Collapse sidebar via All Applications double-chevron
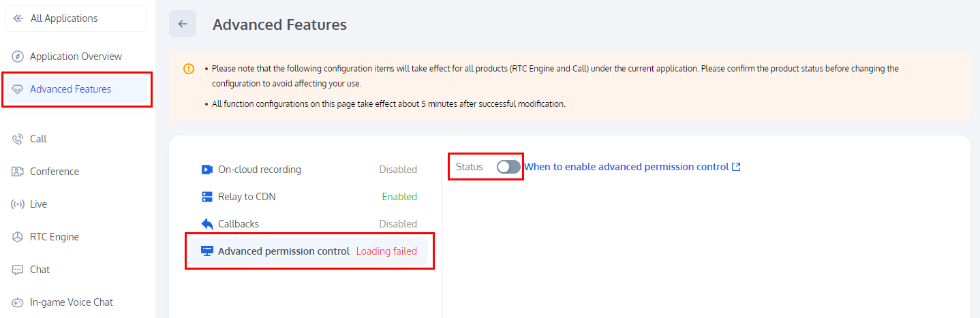This screenshot has height=318, width=980. click(18, 18)
